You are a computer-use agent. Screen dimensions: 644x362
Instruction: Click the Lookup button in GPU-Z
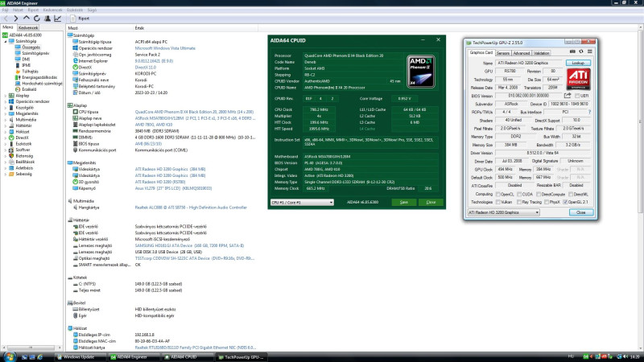click(x=578, y=63)
